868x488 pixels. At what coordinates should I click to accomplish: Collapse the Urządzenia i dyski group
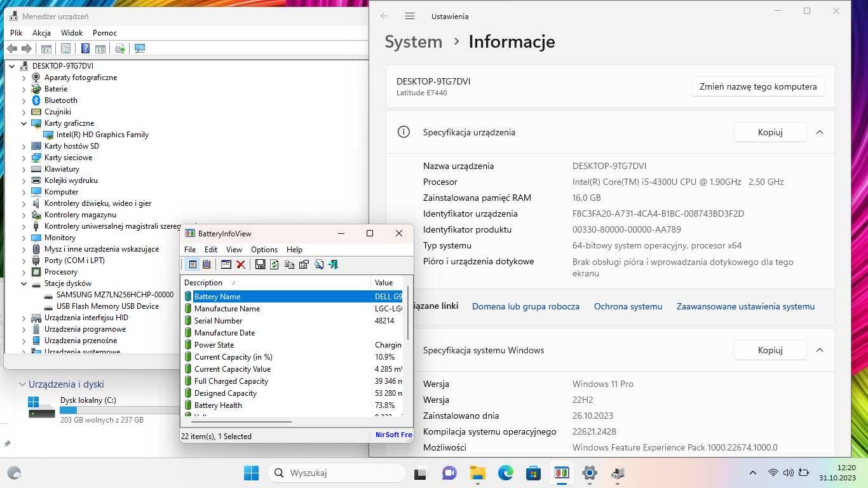(x=23, y=384)
